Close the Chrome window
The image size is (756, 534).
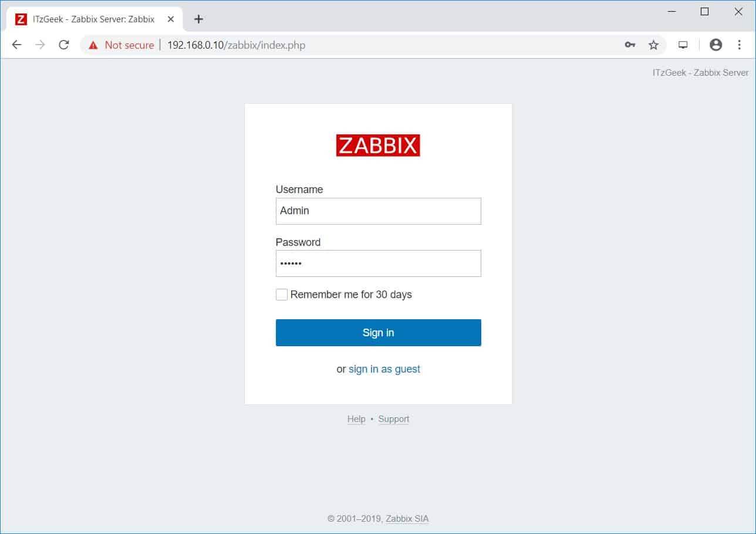coord(739,12)
